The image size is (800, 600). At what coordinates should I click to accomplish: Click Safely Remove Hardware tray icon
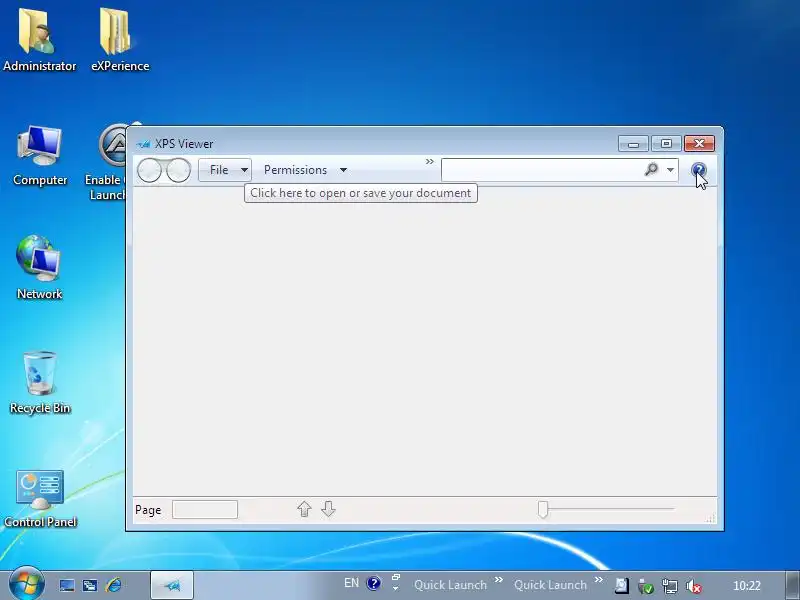pos(645,586)
